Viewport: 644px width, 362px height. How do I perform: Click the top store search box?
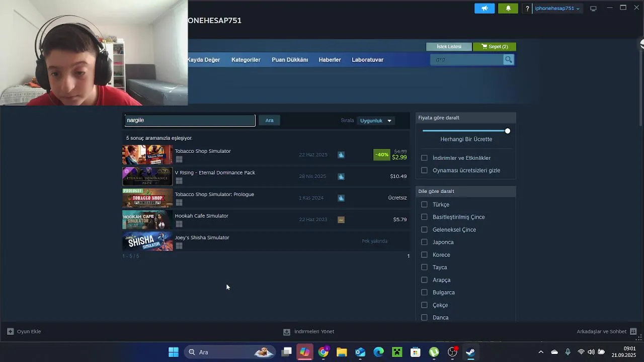(x=467, y=60)
